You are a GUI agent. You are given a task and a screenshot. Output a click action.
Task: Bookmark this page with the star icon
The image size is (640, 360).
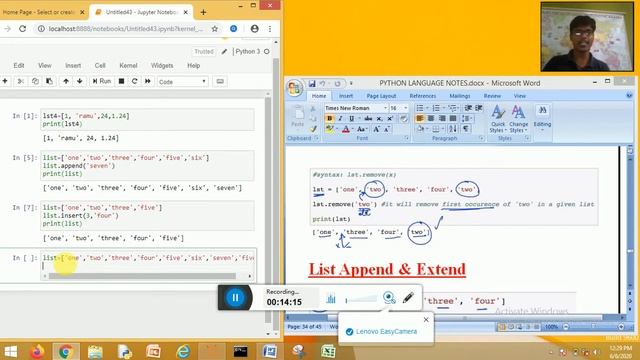(215, 29)
